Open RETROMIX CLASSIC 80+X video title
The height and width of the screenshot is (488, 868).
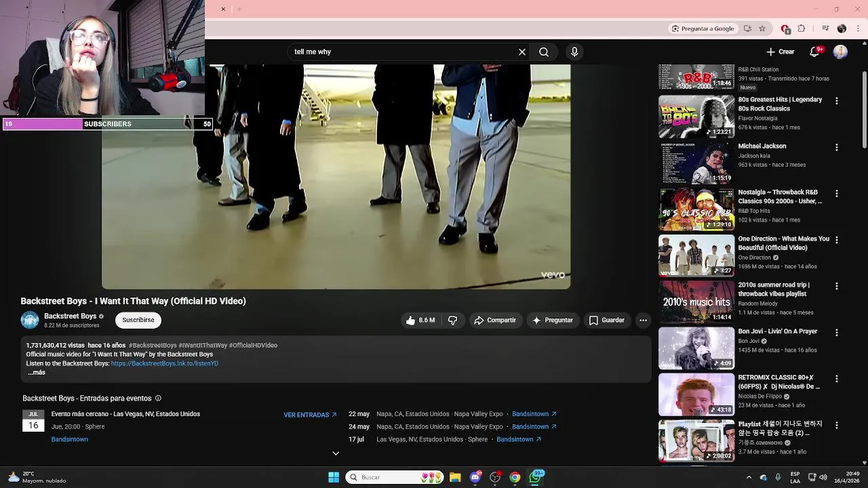pyautogui.click(x=779, y=382)
